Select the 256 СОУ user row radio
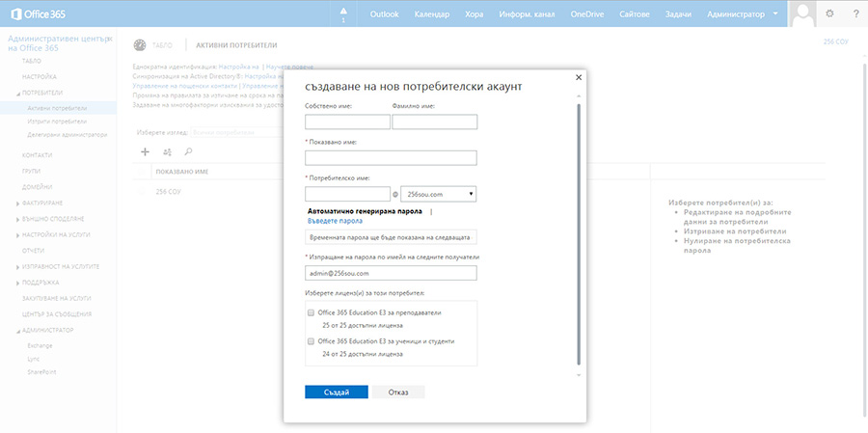868x433 pixels. [x=142, y=192]
